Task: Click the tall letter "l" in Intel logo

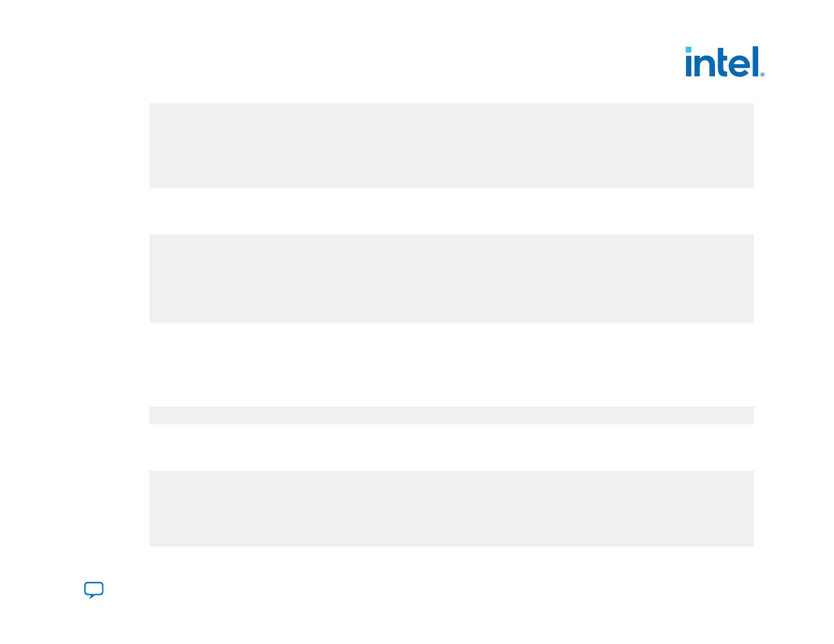Action: coord(756,61)
